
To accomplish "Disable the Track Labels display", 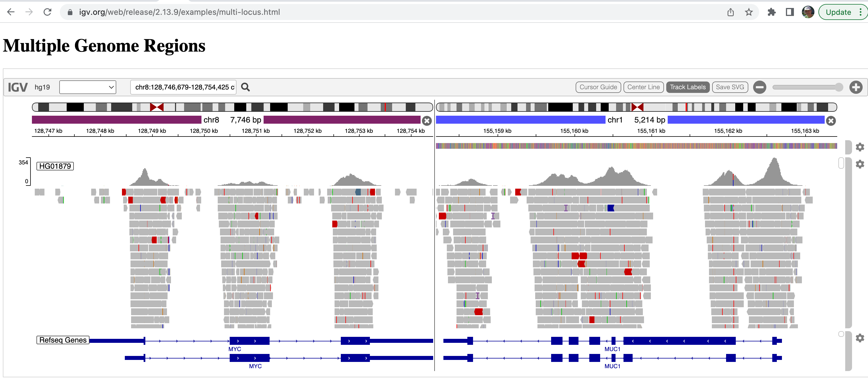I will 688,87.
